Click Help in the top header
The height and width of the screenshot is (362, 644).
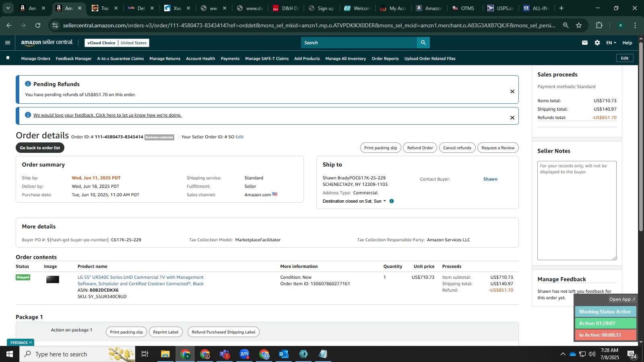[627, 43]
